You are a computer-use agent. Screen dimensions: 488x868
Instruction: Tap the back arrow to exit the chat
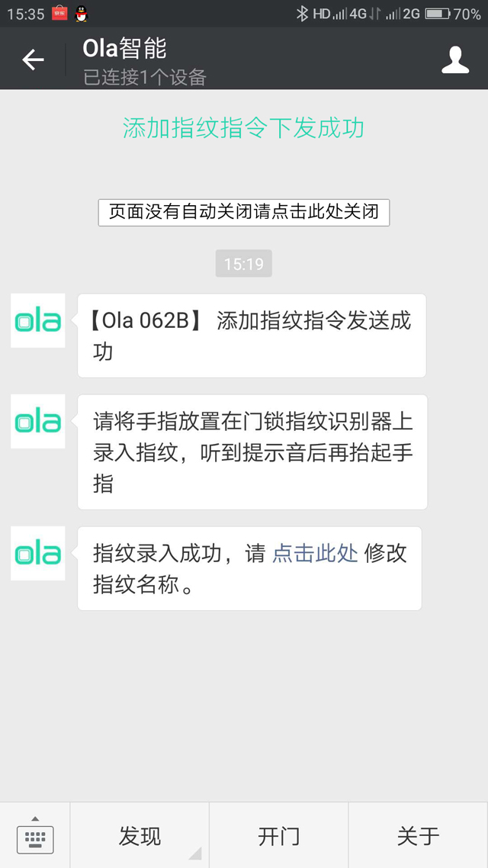(33, 59)
